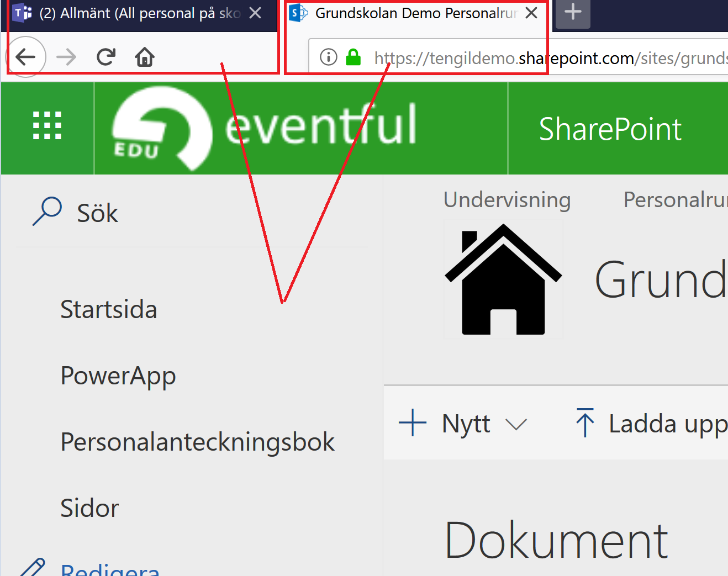Click the pencil icon beside Redigera
The image size is (728, 576).
pyautogui.click(x=33, y=568)
